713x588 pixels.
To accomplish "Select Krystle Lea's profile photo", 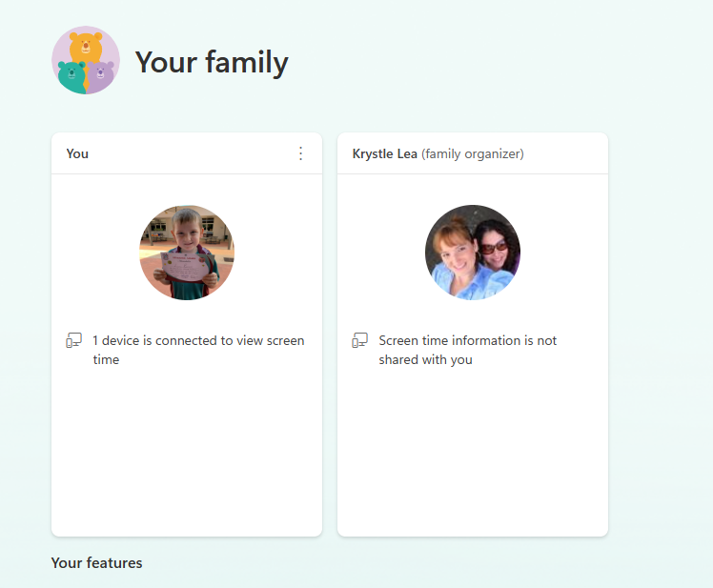I will click(x=473, y=253).
